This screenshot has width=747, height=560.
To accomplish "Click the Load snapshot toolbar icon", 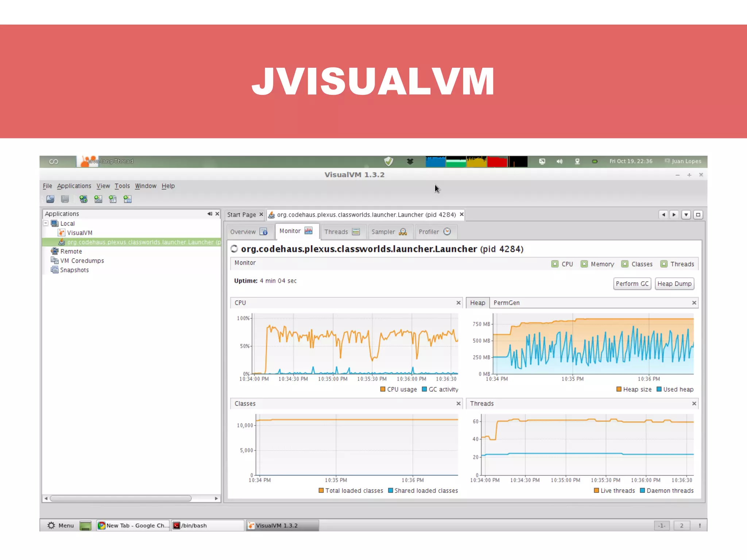I will (x=50, y=199).
